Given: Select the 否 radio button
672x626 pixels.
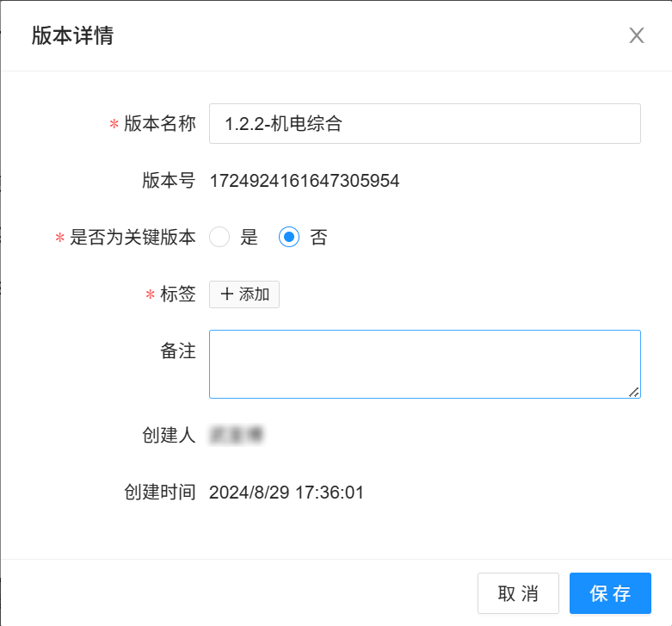Looking at the screenshot, I should point(289,237).
